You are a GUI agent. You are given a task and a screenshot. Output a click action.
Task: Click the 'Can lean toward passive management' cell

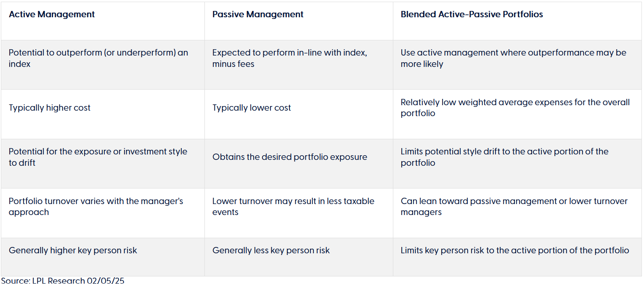pyautogui.click(x=517, y=213)
